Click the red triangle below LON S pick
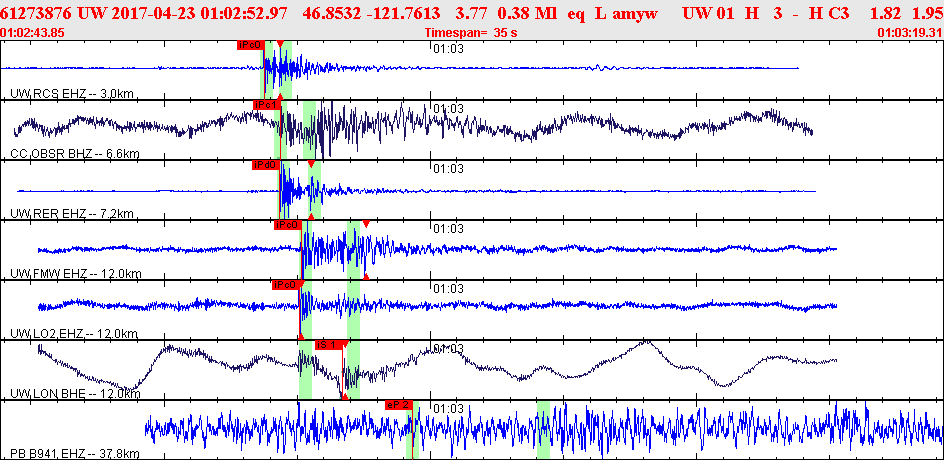Screen dimensions: 944x460 [x=344, y=396]
